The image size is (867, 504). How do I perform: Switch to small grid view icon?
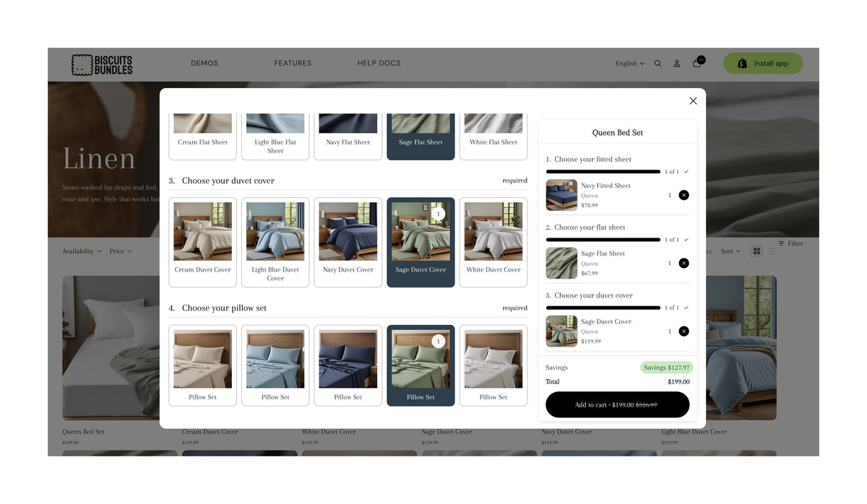point(772,251)
